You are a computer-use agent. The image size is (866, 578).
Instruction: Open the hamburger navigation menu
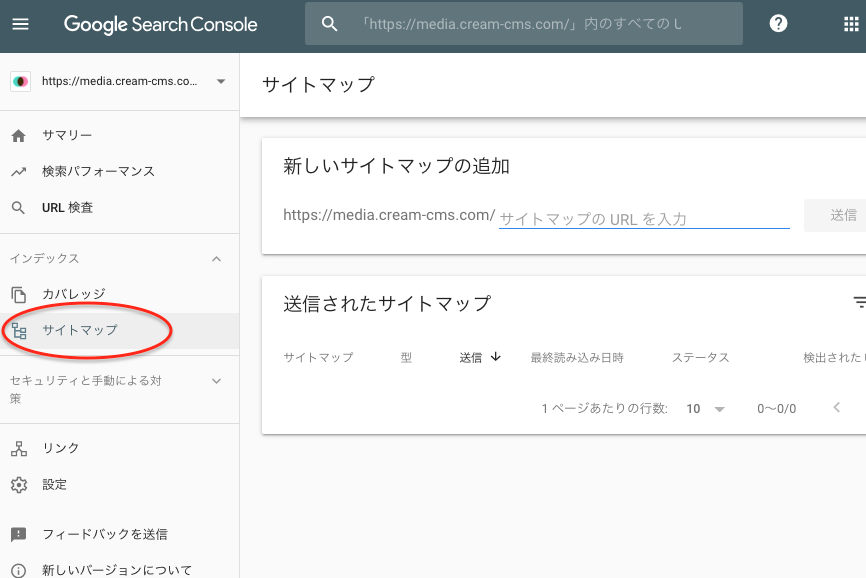[x=20, y=24]
